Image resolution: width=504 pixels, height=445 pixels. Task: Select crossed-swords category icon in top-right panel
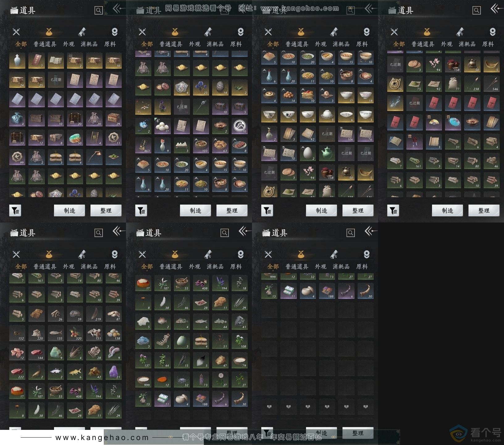pos(394,32)
